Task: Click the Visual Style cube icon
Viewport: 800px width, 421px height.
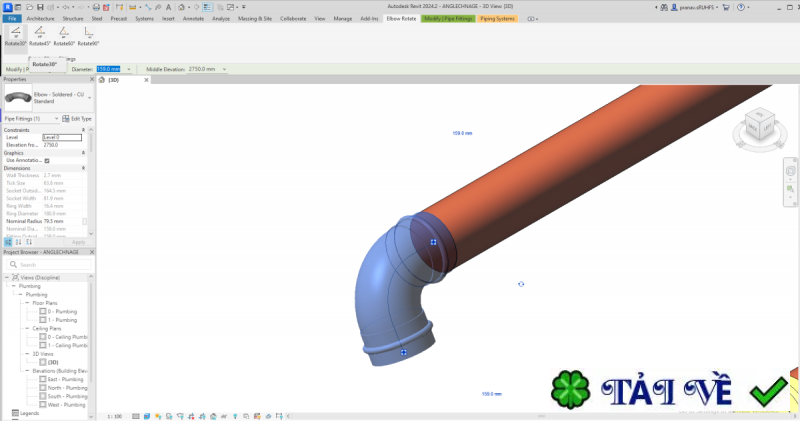Action: [x=147, y=416]
